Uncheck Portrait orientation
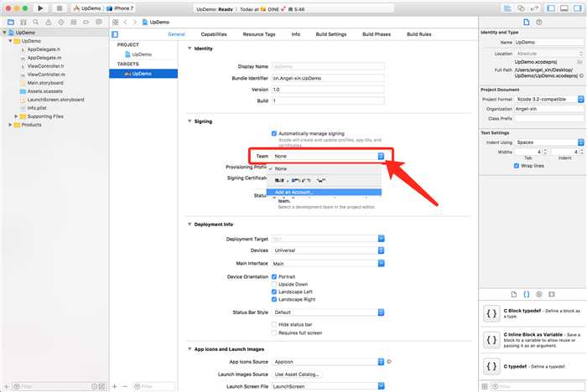587x392 pixels. pyautogui.click(x=274, y=276)
